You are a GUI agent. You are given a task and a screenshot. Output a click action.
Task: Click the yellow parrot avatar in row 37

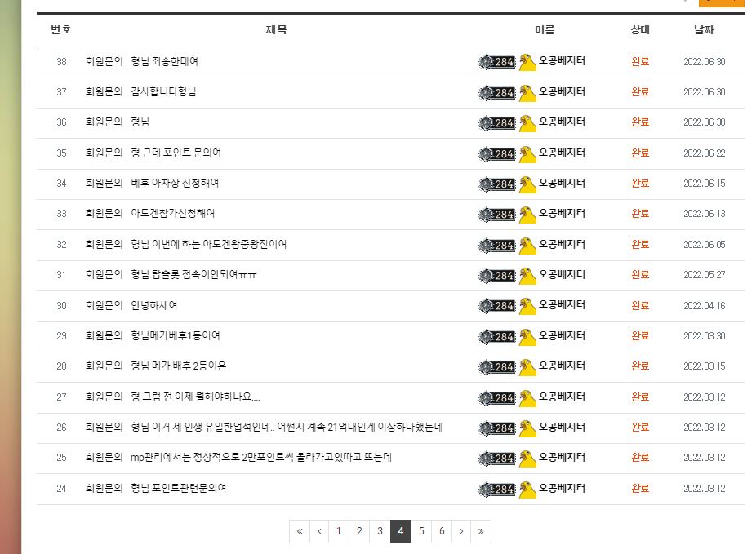click(527, 92)
